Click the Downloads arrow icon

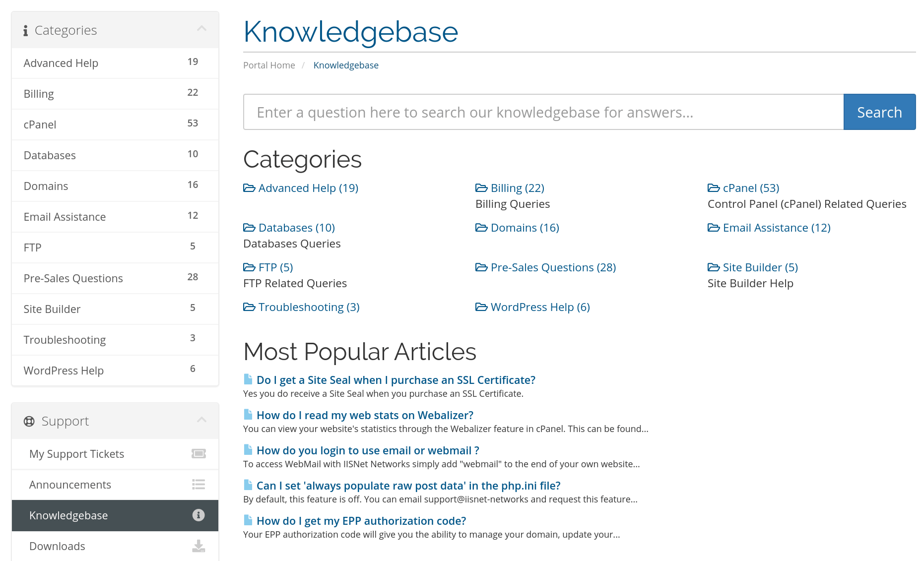coord(198,546)
